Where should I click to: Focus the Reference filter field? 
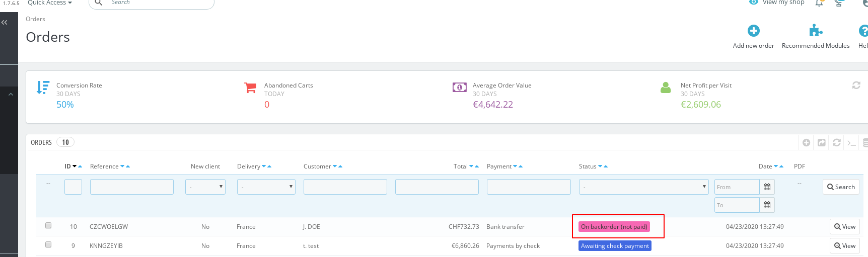point(132,187)
